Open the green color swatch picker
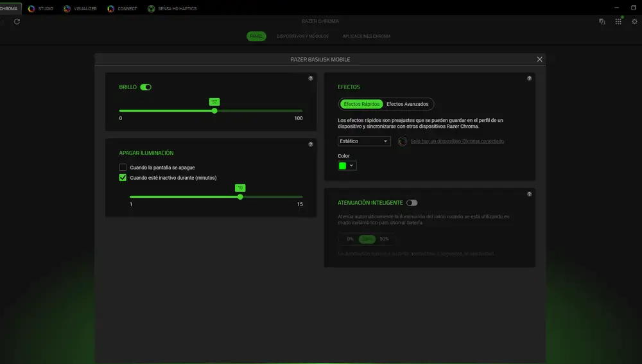 (347, 166)
